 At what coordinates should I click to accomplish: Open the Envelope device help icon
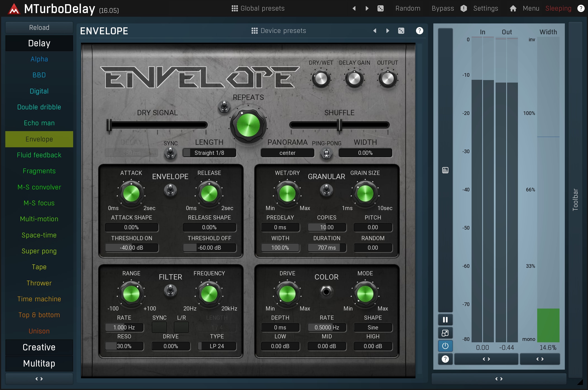(x=419, y=31)
